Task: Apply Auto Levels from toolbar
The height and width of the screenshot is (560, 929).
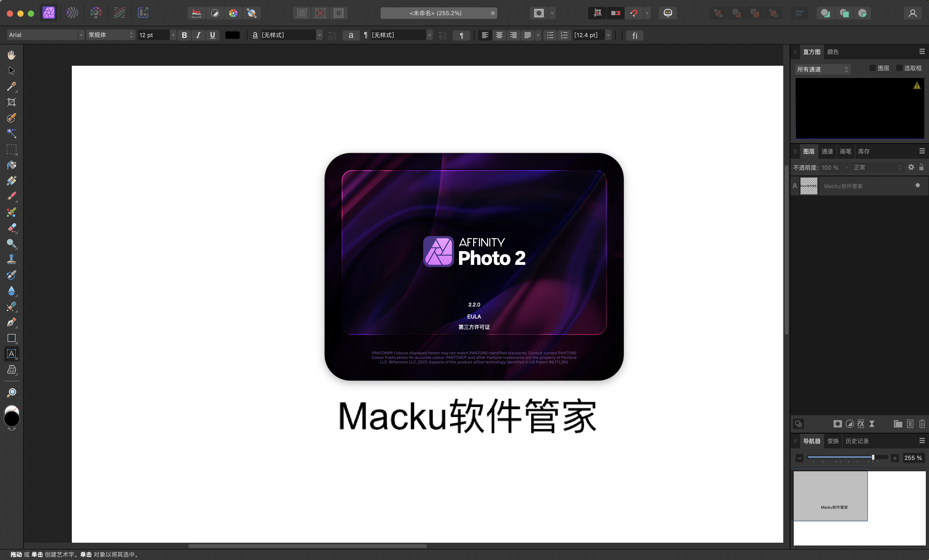Action: 196,13
